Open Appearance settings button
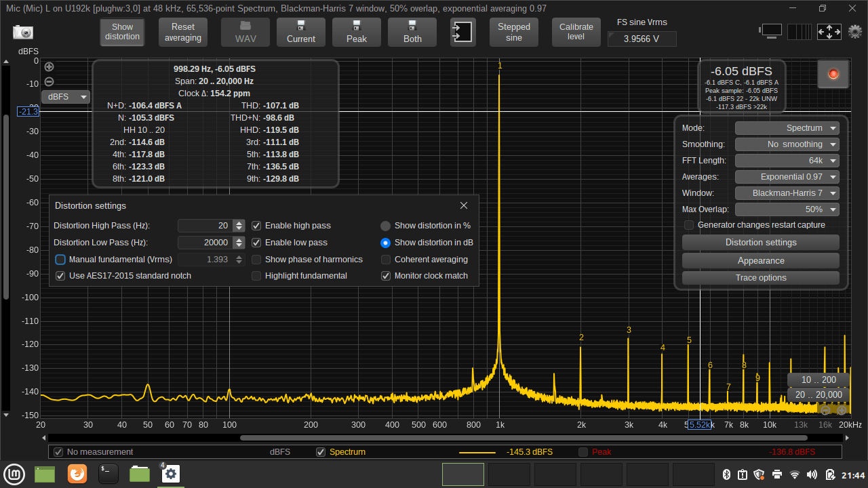The width and height of the screenshot is (868, 488). (x=761, y=261)
